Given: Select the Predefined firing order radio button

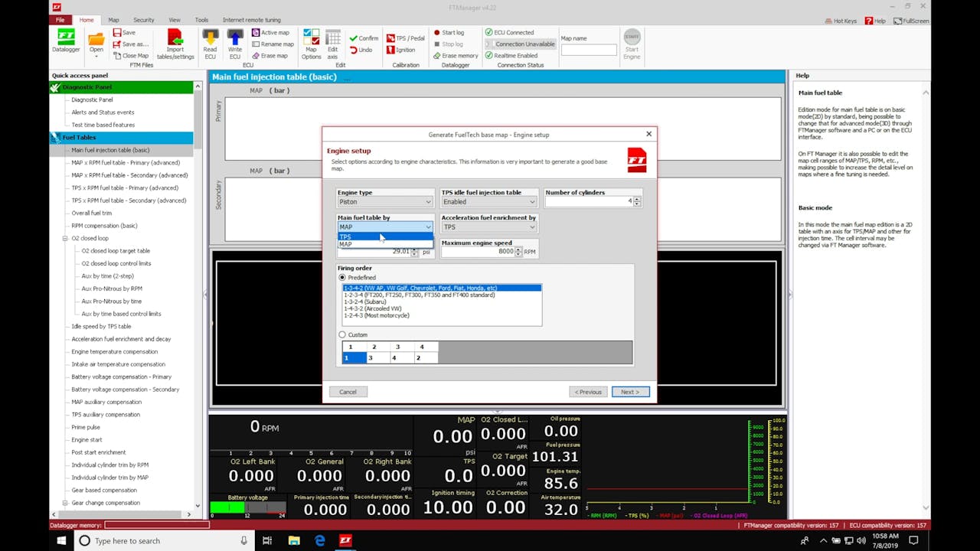Looking at the screenshot, I should pos(342,277).
